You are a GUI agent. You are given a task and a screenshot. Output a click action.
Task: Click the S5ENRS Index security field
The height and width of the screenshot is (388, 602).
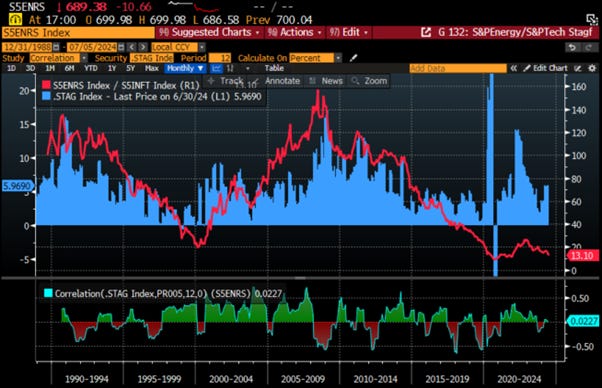78,33
